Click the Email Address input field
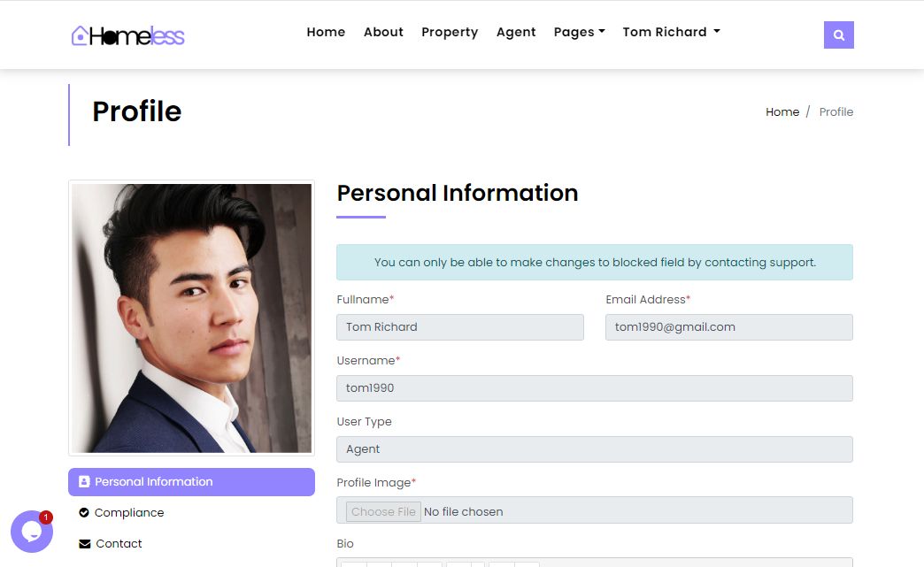 click(x=728, y=327)
